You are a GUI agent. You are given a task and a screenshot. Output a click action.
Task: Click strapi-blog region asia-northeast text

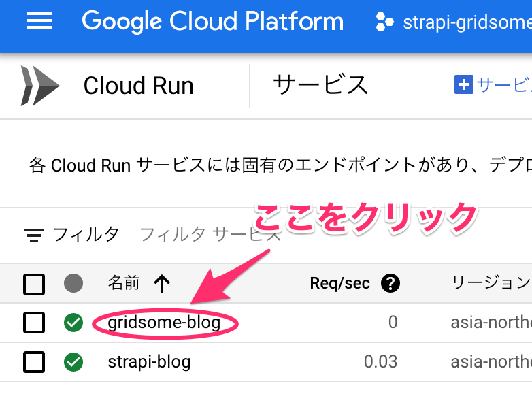tap(491, 361)
